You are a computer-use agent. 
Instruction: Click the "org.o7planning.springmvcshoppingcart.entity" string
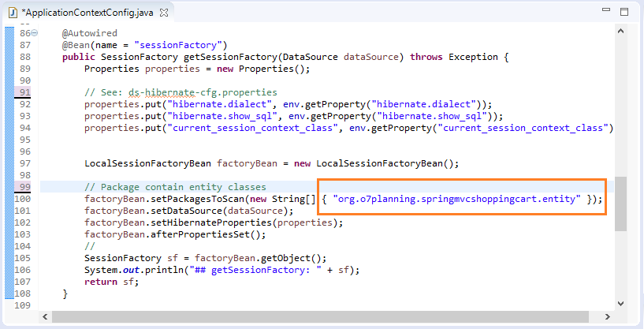tap(456, 199)
